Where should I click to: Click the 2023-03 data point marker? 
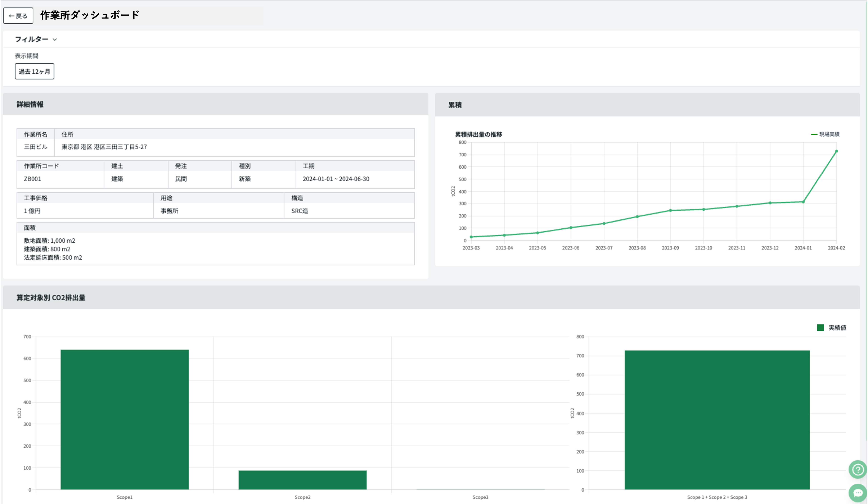[471, 237]
